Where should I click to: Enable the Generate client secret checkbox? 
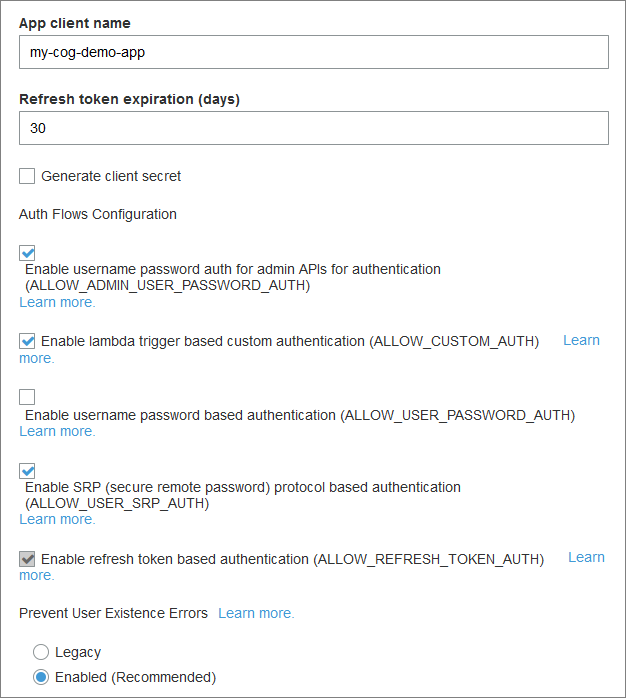[x=27, y=177]
